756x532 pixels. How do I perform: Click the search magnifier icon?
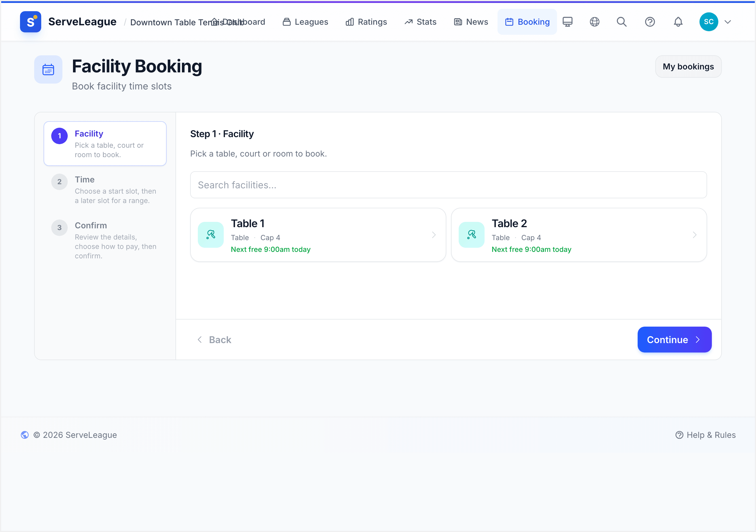point(621,22)
